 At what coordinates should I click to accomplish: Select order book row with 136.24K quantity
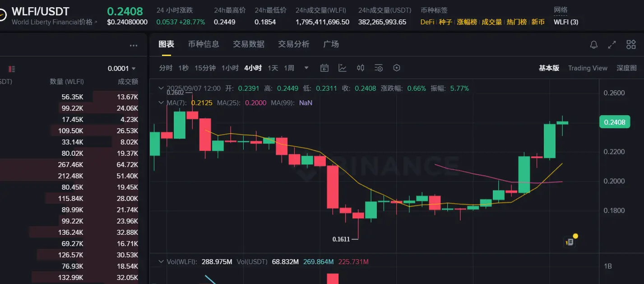pos(69,233)
